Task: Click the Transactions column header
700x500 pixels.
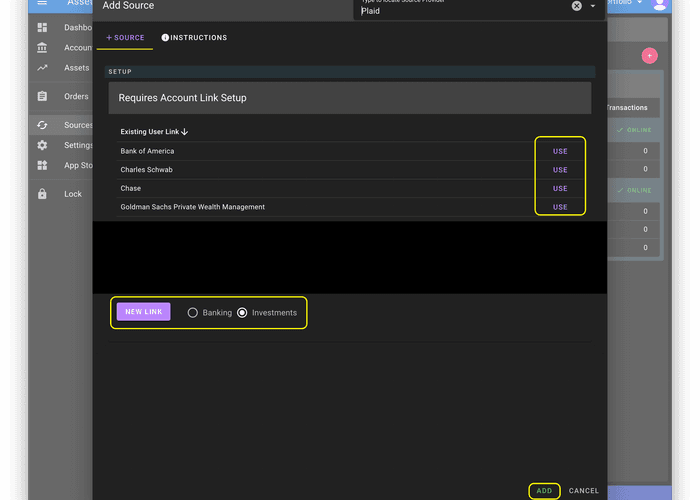Action: (x=627, y=108)
